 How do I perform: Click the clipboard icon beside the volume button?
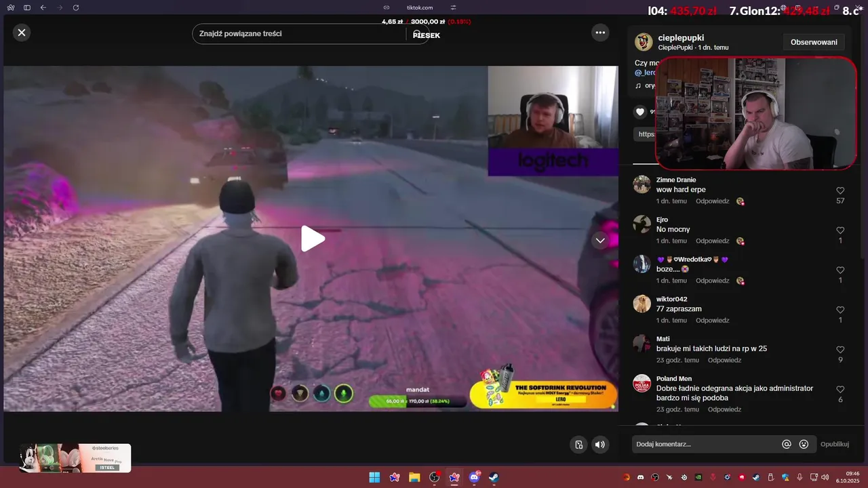coord(578,445)
